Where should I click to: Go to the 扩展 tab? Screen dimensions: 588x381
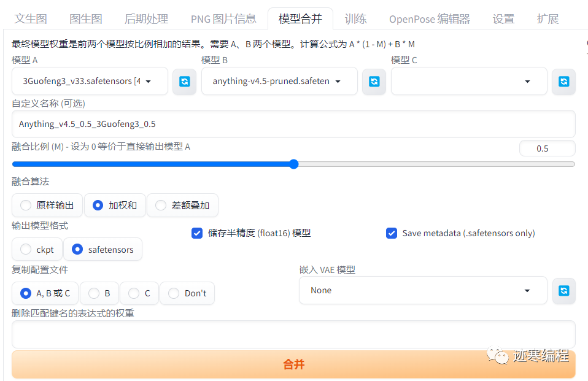(x=547, y=18)
